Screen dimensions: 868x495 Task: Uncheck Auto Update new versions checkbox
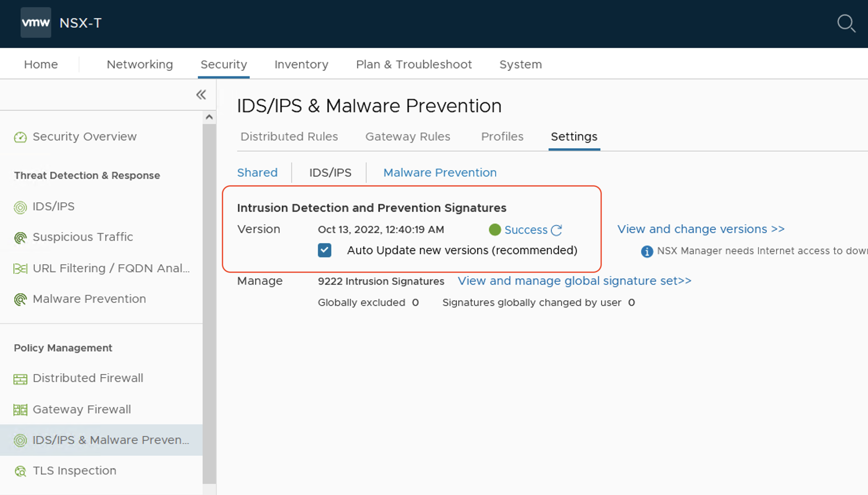click(x=325, y=250)
